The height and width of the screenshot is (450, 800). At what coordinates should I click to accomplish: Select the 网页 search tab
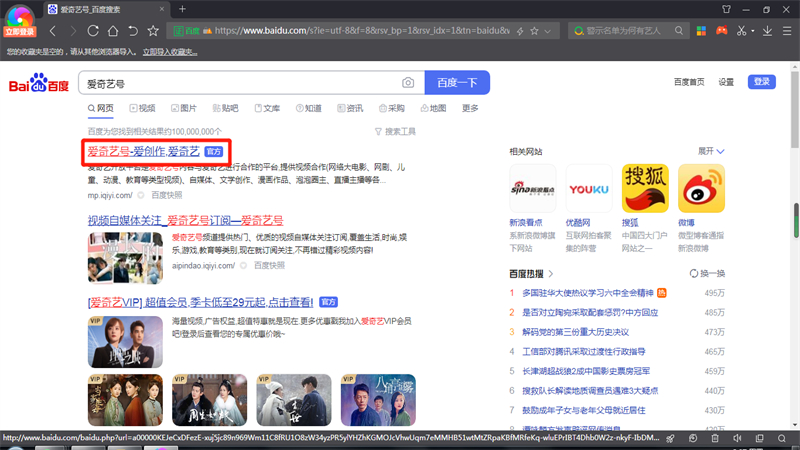click(101, 108)
